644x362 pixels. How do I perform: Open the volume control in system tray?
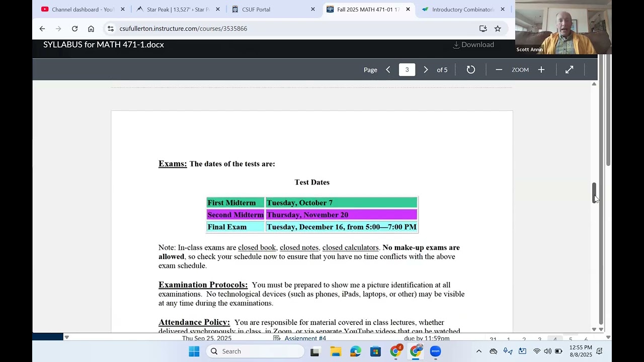coord(547,351)
